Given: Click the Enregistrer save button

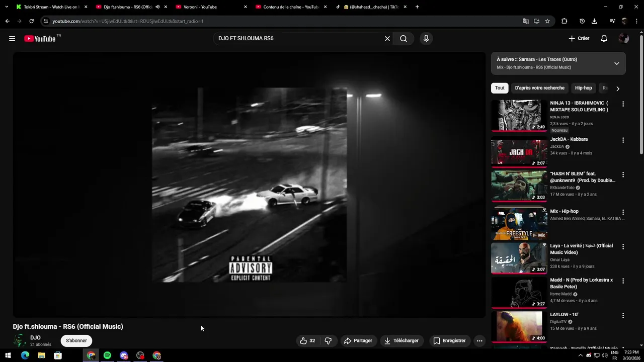Looking at the screenshot, I should click(450, 340).
